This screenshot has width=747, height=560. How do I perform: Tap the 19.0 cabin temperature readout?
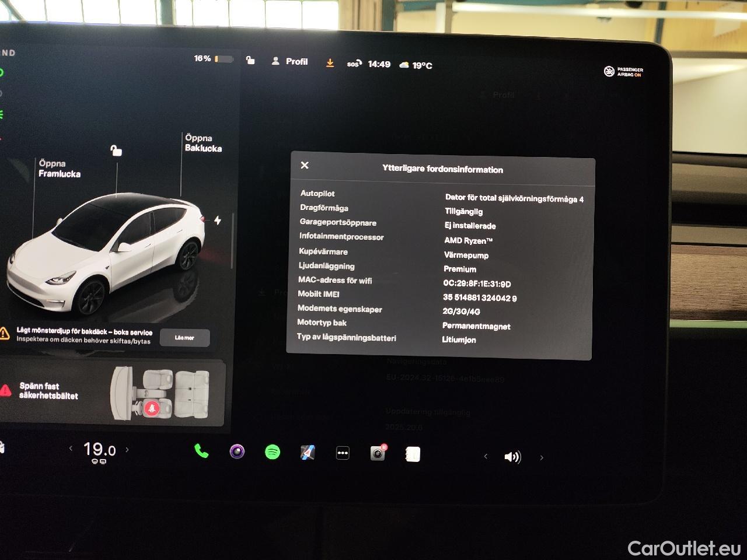[99, 450]
